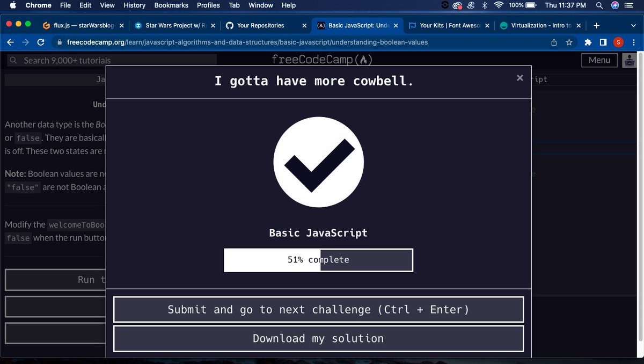The width and height of the screenshot is (644, 364).
Task: Click the freeCodeCamp logo link
Action: (x=322, y=60)
